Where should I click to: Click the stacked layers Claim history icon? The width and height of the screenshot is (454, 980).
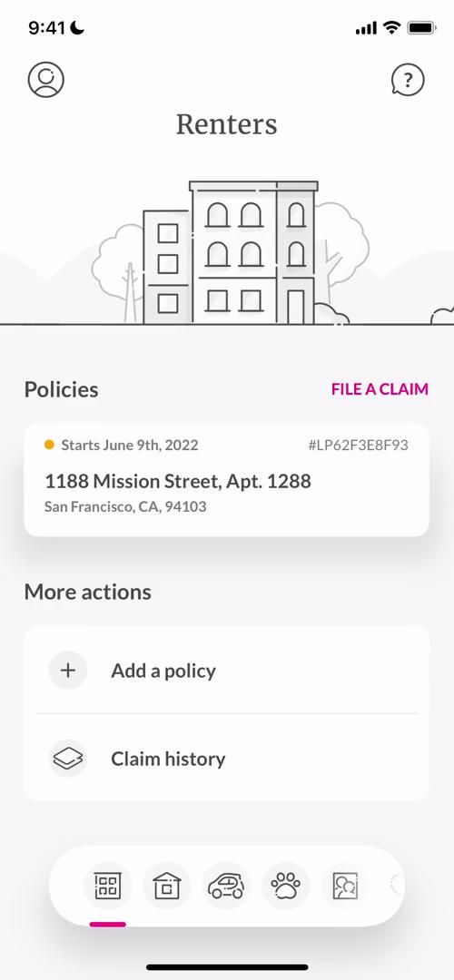point(67,759)
